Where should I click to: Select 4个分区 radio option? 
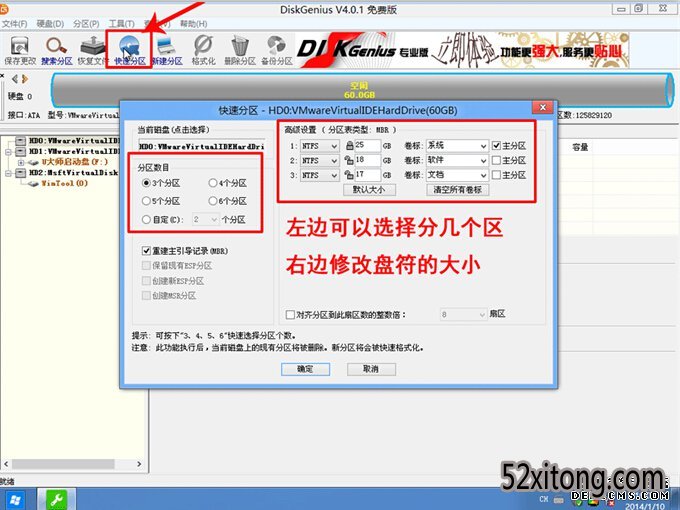[228, 183]
